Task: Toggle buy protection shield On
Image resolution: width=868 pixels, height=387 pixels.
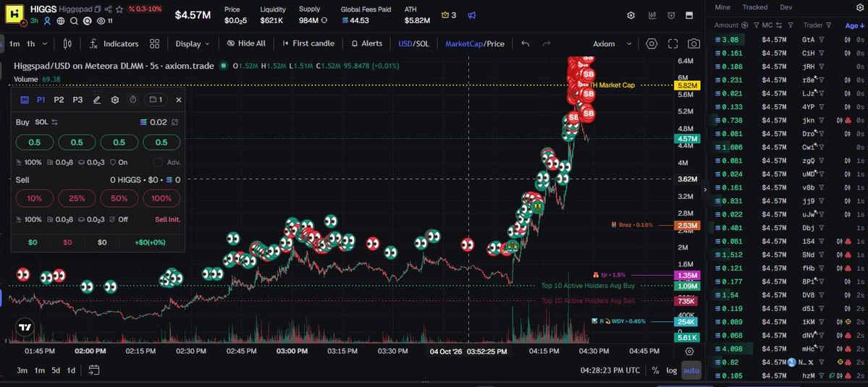Action: pos(119,163)
